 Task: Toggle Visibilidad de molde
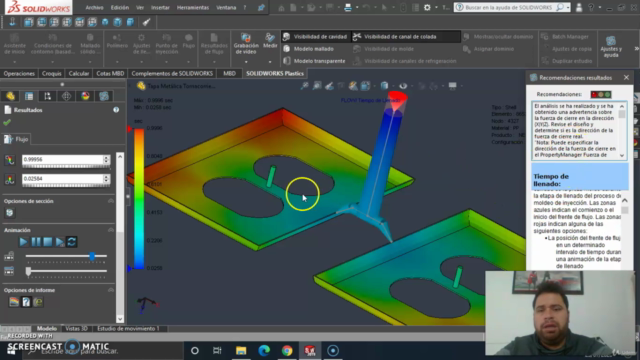pos(384,49)
